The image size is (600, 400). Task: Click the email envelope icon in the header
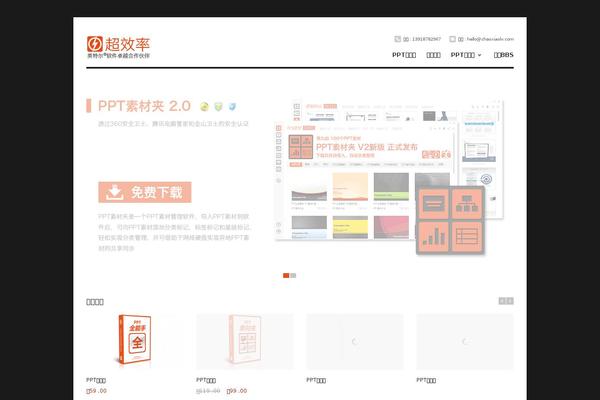452,39
